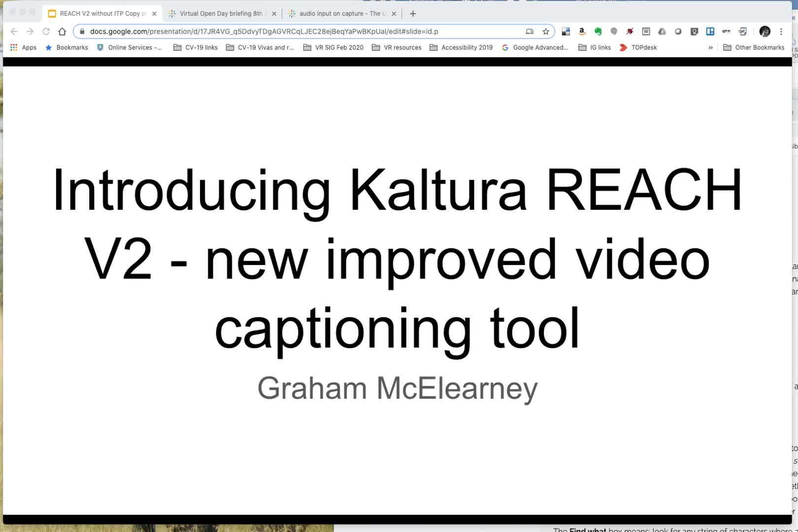Viewport: 798px width, 532px height.
Task: Open the Evernote elephant extension
Action: point(598,32)
